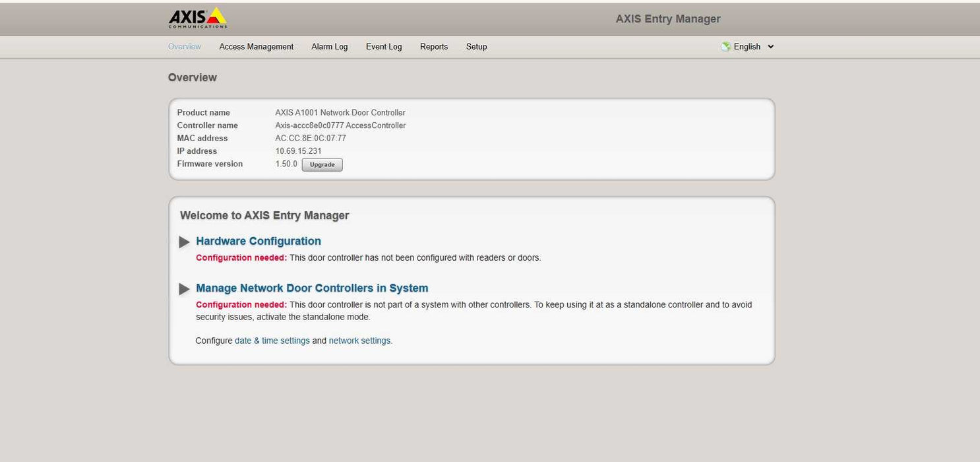Follow the date & time settings link
Screen dimensions: 980x462
pyautogui.click(x=272, y=341)
